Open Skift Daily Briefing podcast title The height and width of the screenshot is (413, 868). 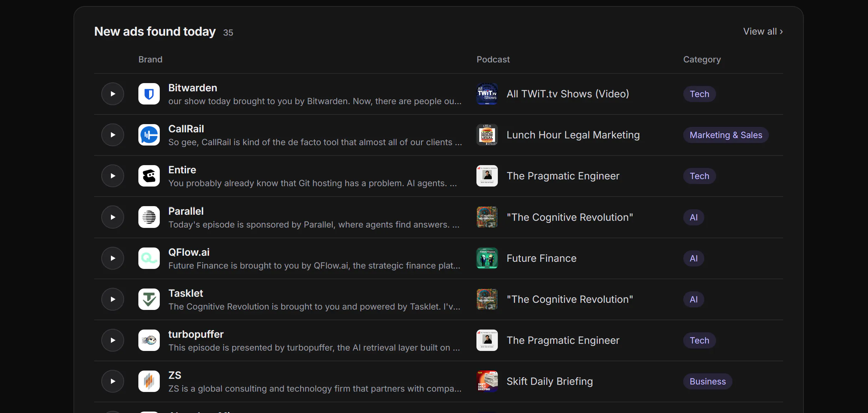tap(550, 381)
